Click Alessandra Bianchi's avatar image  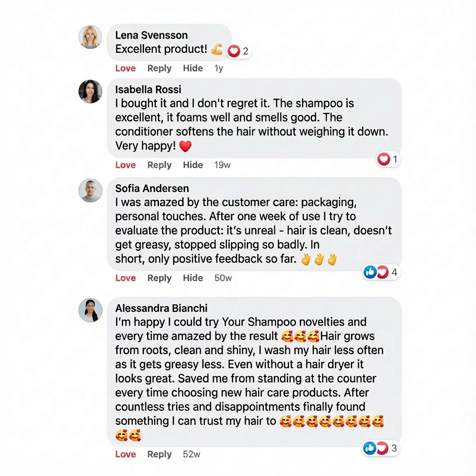90,310
